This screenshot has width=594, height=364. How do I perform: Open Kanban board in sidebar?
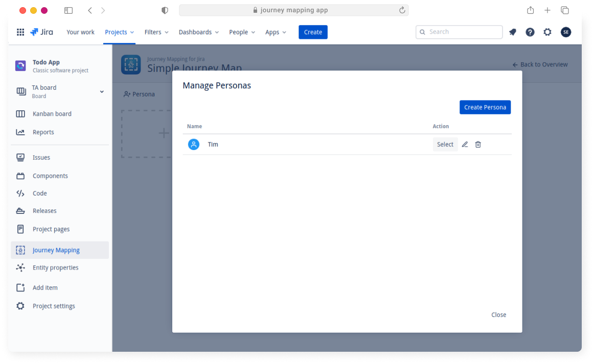pyautogui.click(x=60, y=114)
